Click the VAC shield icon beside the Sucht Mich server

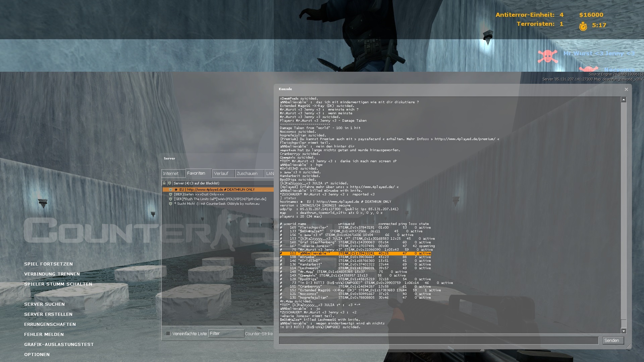coord(170,204)
